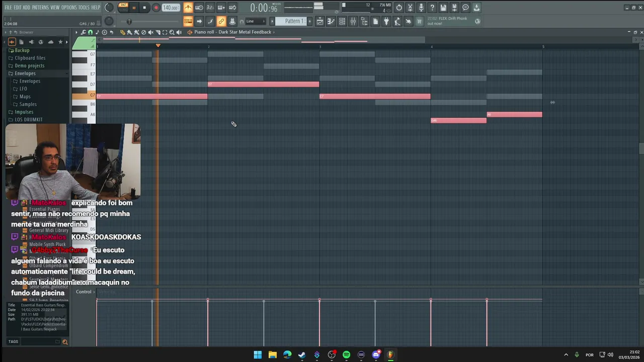Toggle the link multilink controllers button
Viewport: 644px width, 362px height.
point(221,21)
